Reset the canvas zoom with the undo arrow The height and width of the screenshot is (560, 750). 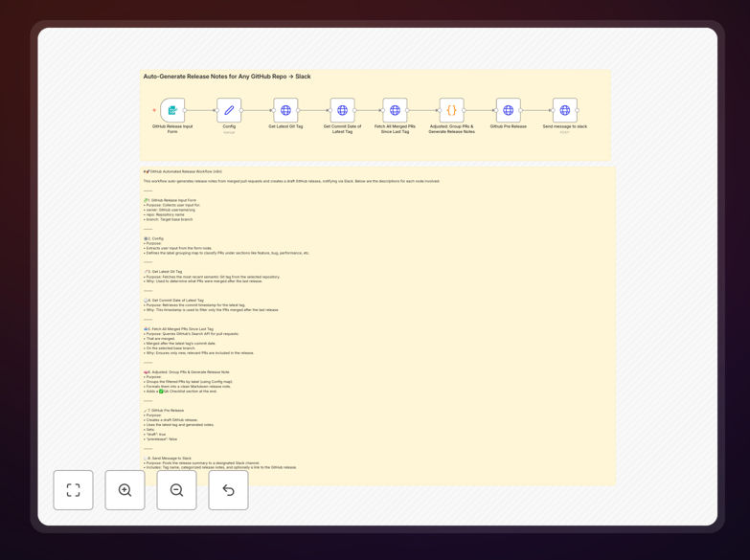pos(228,490)
